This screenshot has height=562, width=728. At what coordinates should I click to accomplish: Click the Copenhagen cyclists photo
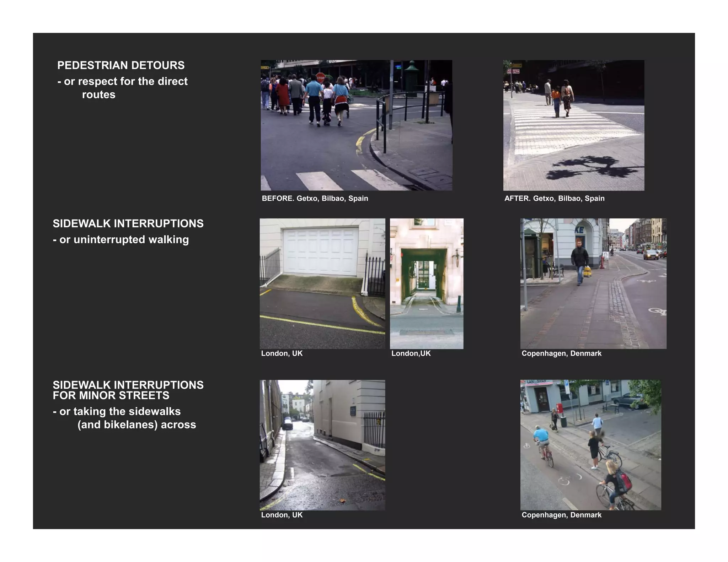pyautogui.click(x=590, y=445)
